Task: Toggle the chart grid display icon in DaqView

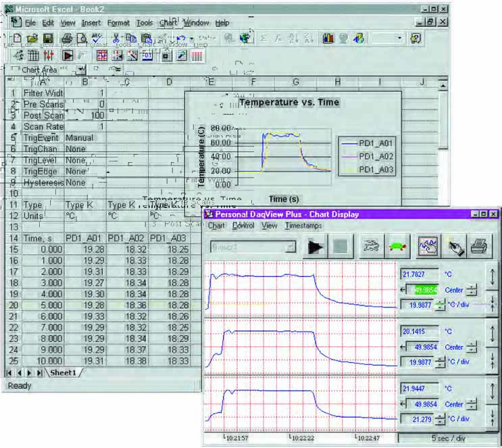Action: (428, 247)
